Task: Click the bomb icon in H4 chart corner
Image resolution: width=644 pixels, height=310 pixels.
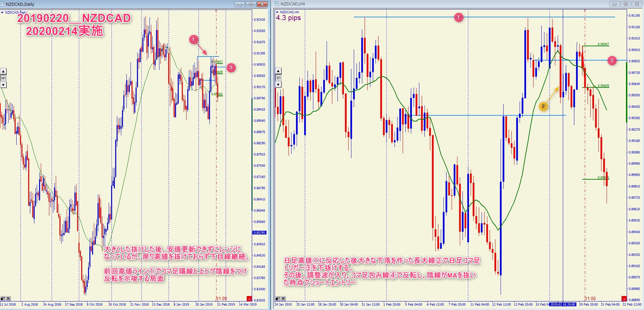Action: coord(278,298)
